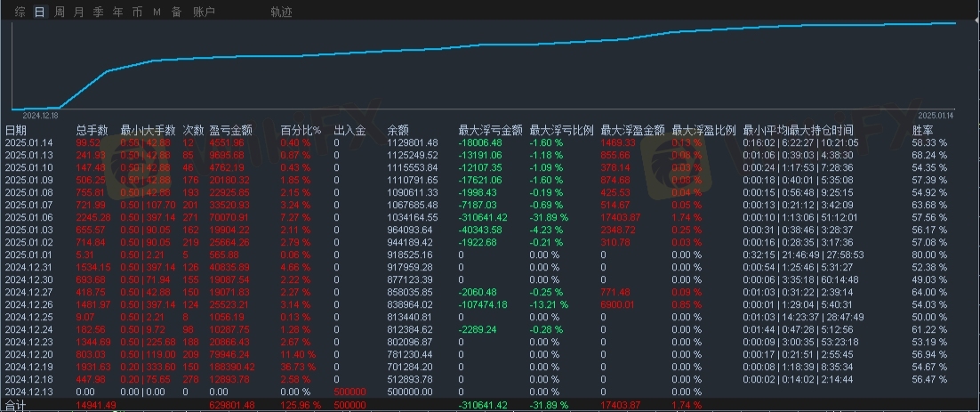
Task: Click the 最大浮亏金额 column header
Action: click(491, 131)
